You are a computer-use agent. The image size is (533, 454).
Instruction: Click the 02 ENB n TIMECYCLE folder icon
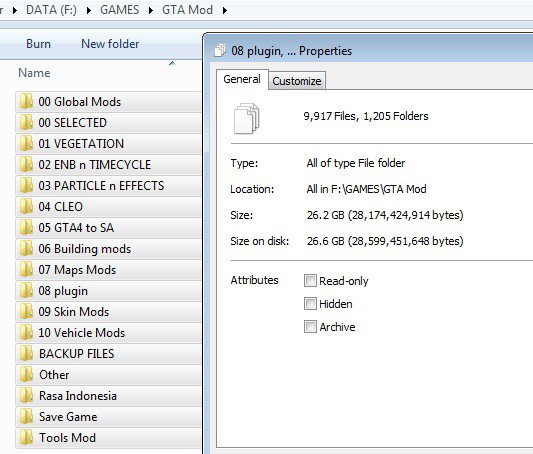[26, 164]
